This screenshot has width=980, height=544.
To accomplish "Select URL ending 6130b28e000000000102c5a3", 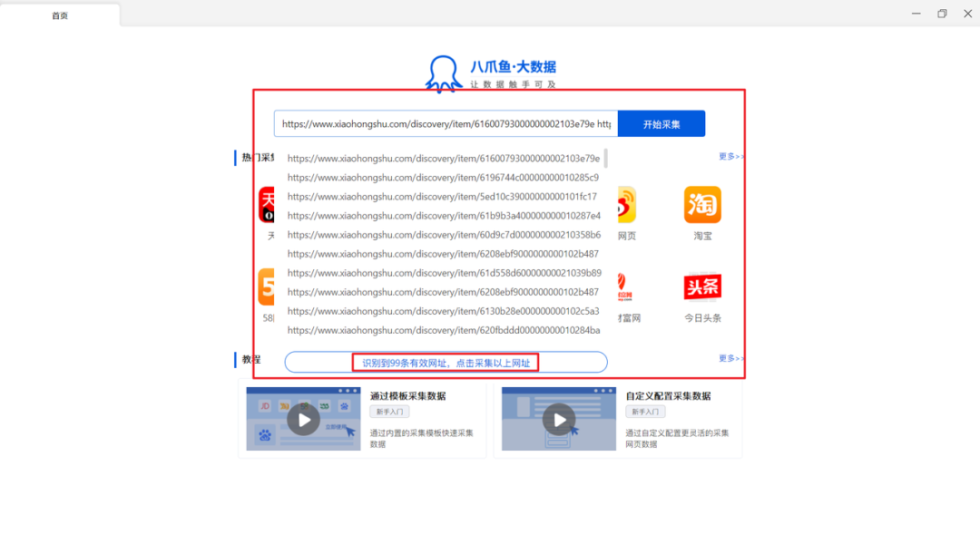I will tap(443, 311).
